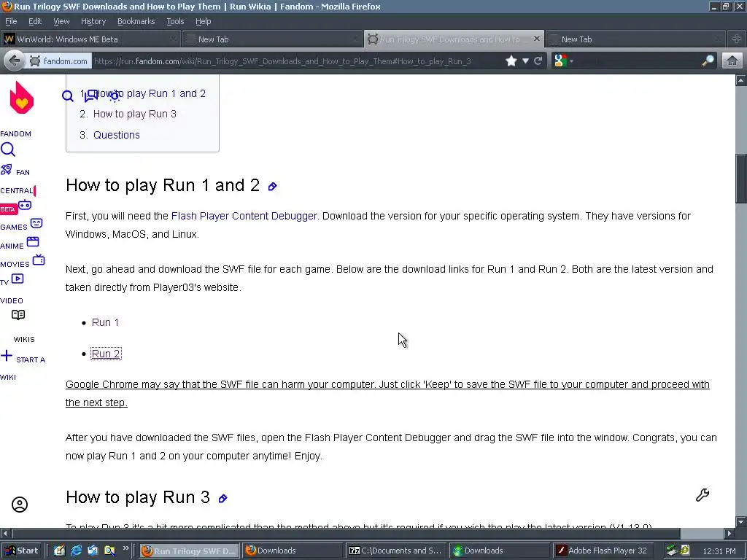Click the user profile avatar icon

click(x=20, y=505)
